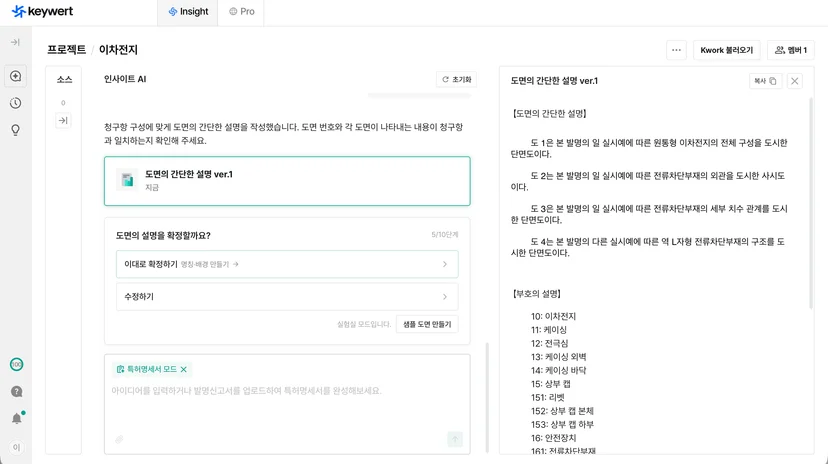Click the 소스 panel header

(x=64, y=80)
